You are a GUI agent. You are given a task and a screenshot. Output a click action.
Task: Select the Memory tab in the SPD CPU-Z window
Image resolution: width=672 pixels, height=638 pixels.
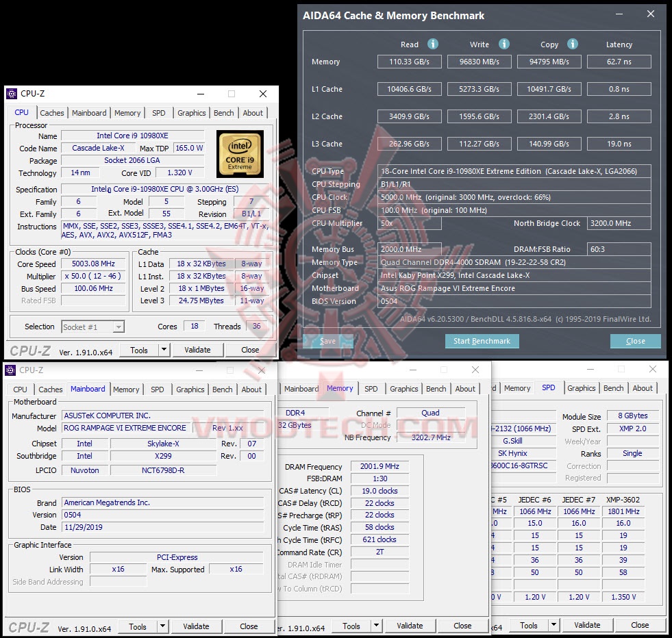pos(517,388)
